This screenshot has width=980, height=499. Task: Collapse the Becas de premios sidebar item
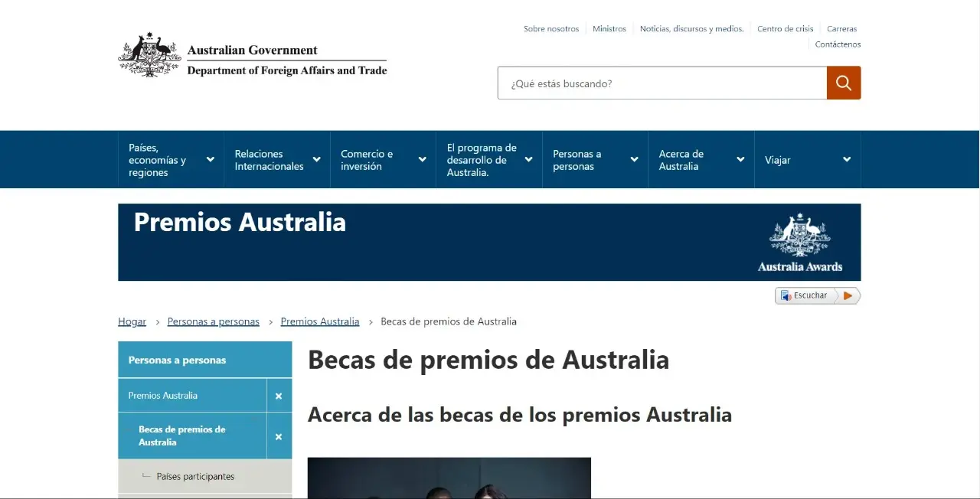pyautogui.click(x=279, y=436)
